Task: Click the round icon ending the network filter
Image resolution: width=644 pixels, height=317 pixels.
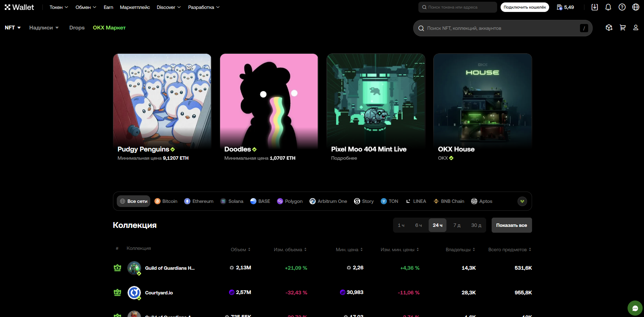Action: (522, 201)
